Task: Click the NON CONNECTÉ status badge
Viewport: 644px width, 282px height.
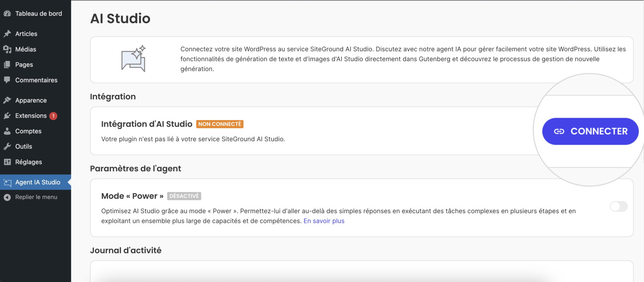Action: 219,124
